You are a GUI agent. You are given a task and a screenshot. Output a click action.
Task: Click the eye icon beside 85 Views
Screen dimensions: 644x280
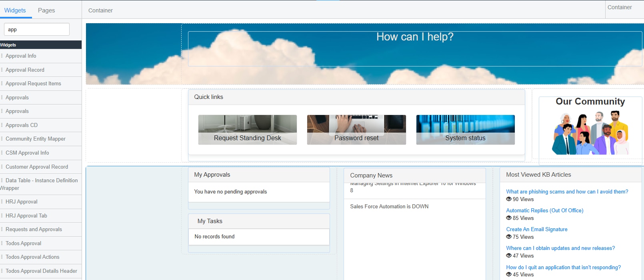tap(508, 218)
